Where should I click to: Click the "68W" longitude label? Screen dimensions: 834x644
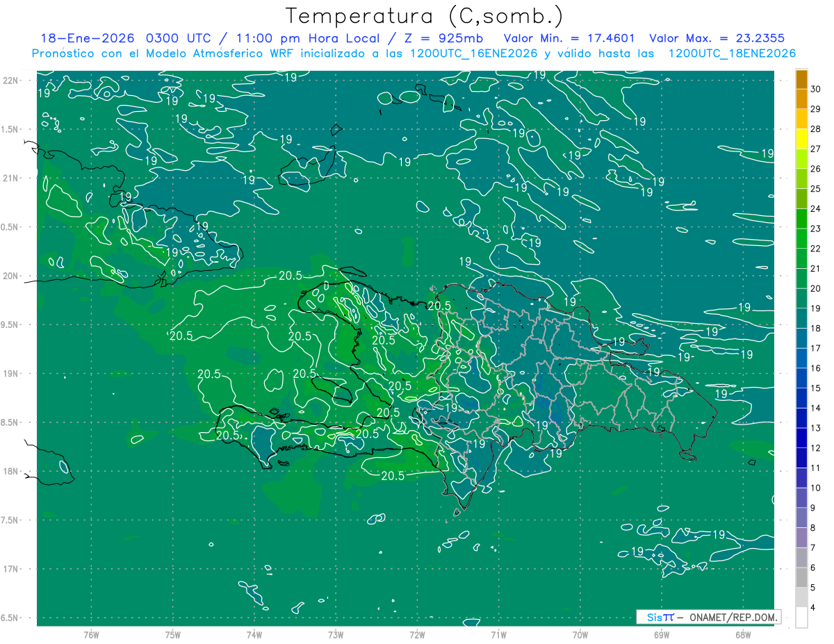[x=743, y=634]
